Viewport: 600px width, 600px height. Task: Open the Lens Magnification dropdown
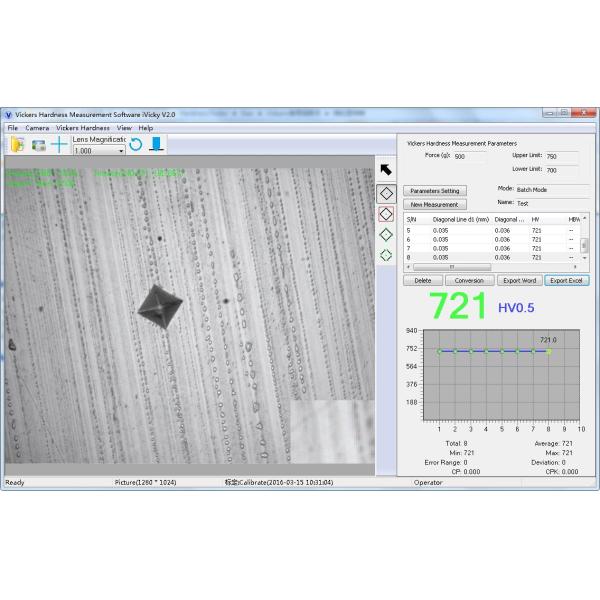(x=121, y=151)
